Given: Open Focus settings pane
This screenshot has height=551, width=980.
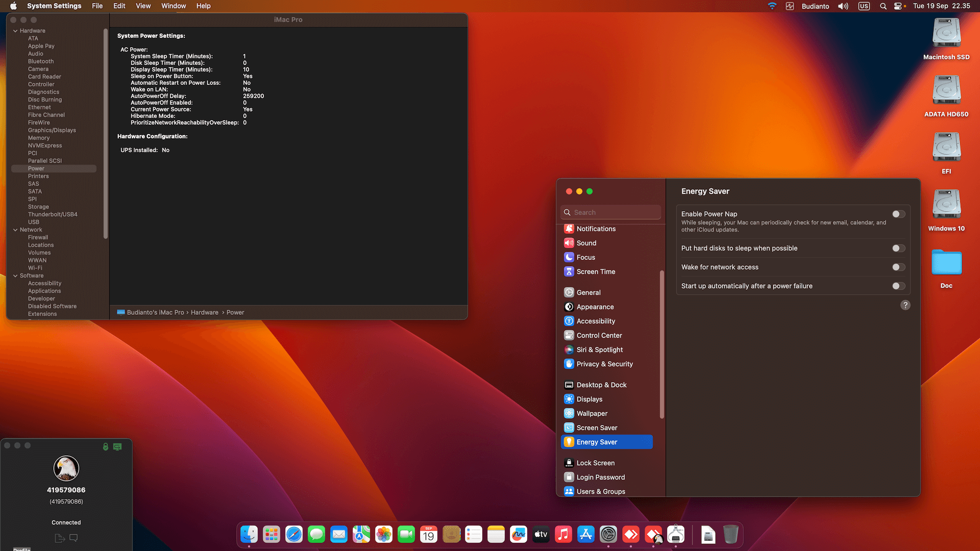Looking at the screenshot, I should [585, 257].
